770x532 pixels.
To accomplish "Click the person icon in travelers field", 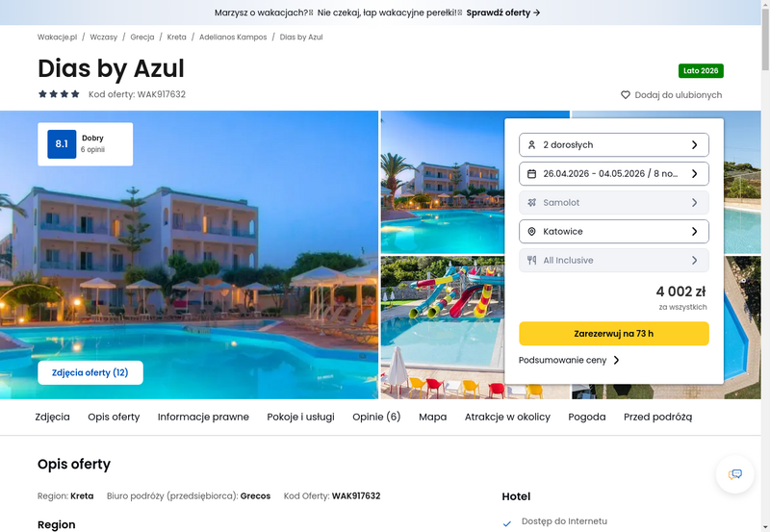I will pyautogui.click(x=531, y=144).
